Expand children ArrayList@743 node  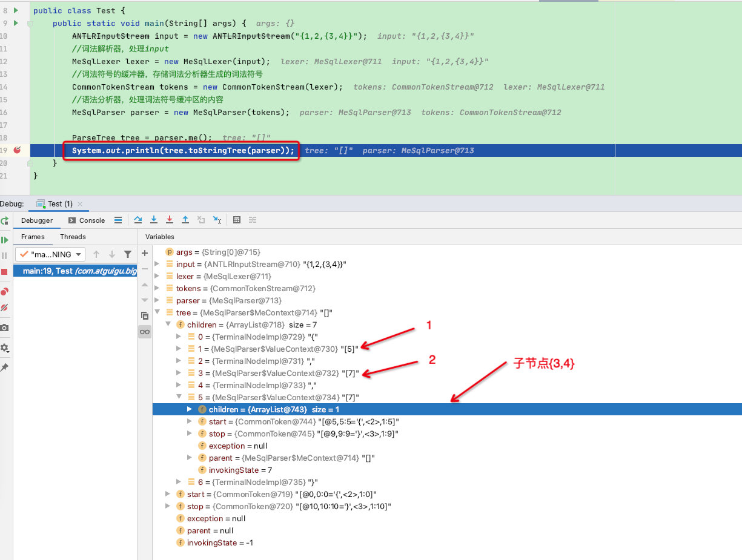pos(190,409)
